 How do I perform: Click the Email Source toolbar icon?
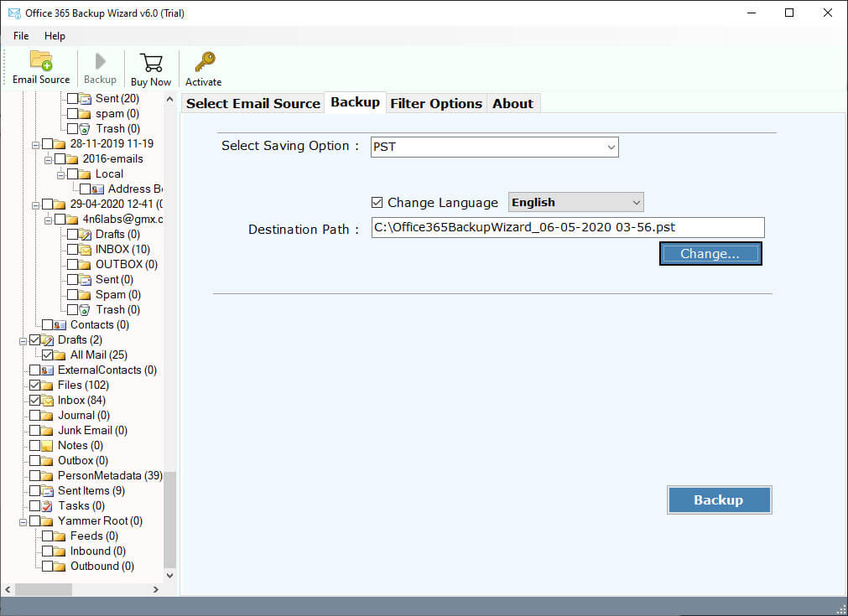(41, 60)
